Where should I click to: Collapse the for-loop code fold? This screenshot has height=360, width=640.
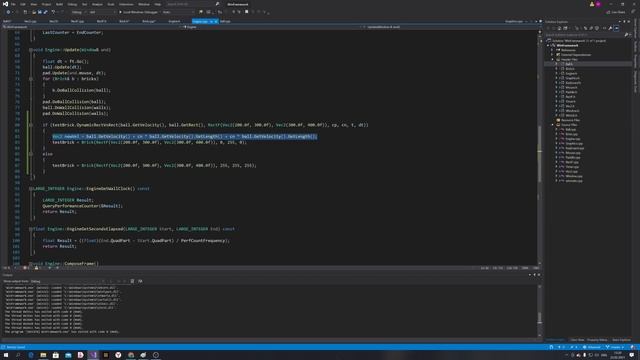pyautogui.click(x=31, y=79)
